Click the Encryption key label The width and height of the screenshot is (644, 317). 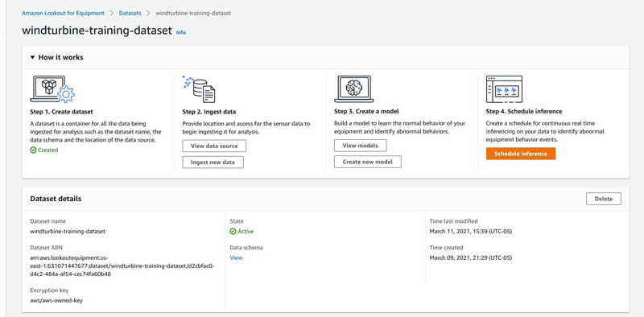(49, 290)
